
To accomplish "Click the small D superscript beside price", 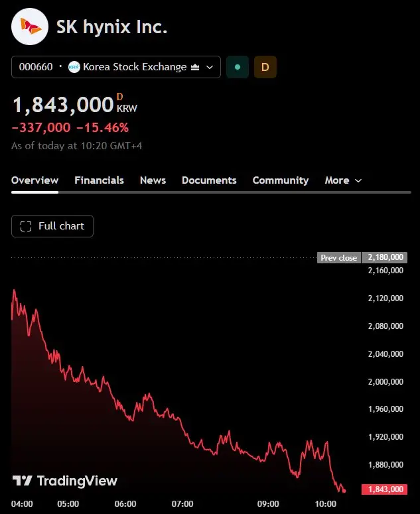I will point(119,97).
